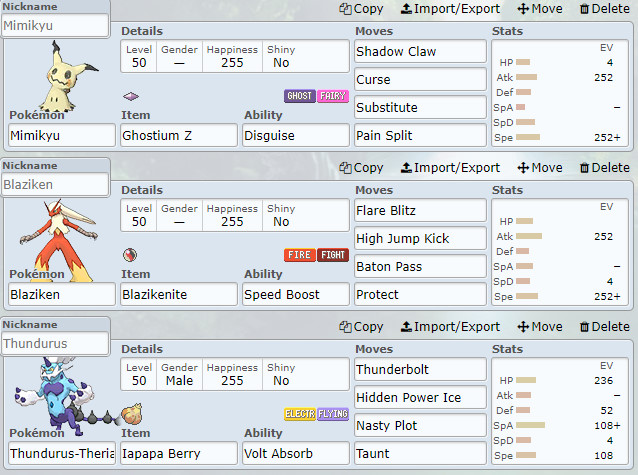Click the Mimikyu sprite image
638x475 pixels.
coord(68,76)
